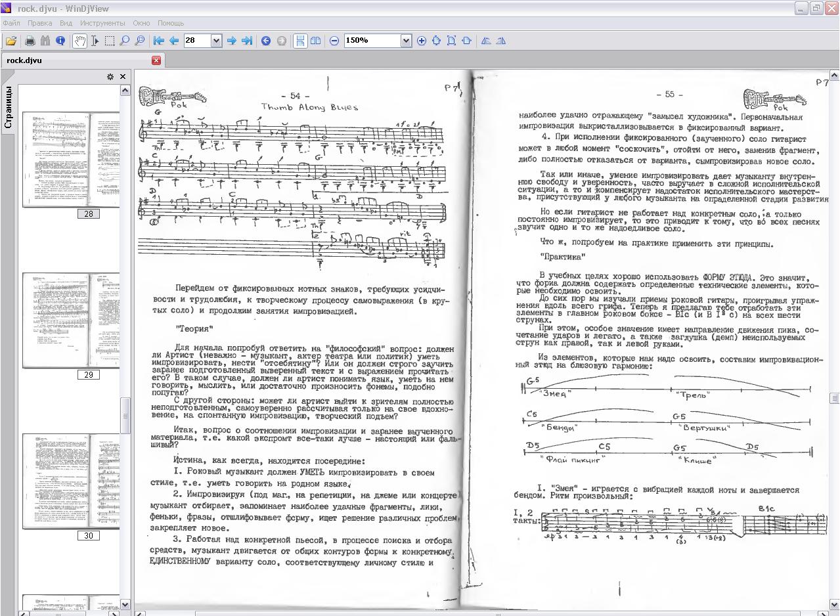Image resolution: width=840 pixels, height=616 pixels.
Task: Select the zoom rectangle tool
Action: (140, 41)
